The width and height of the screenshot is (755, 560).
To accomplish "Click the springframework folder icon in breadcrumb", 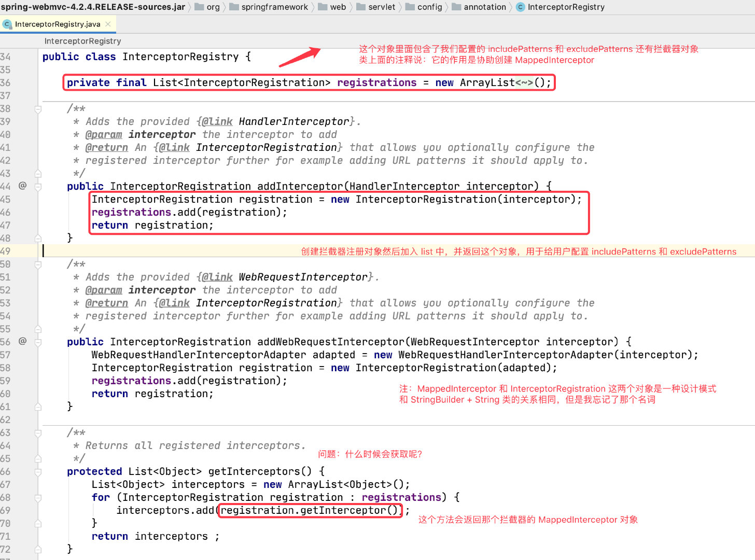I will click(234, 7).
